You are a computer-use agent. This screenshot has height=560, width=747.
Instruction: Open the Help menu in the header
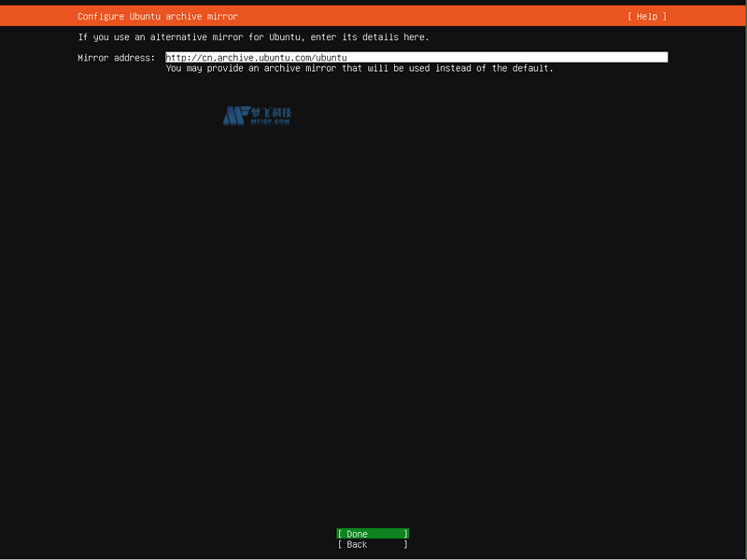[x=646, y=17]
